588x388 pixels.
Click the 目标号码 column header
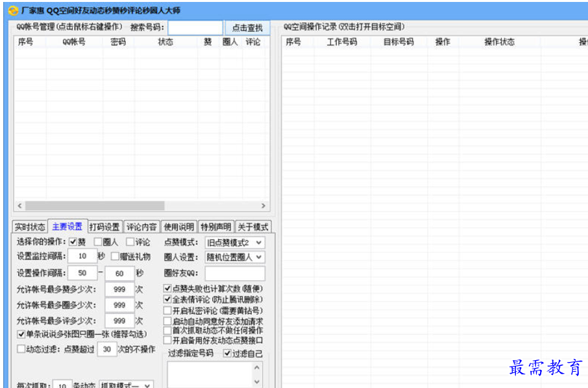click(398, 42)
